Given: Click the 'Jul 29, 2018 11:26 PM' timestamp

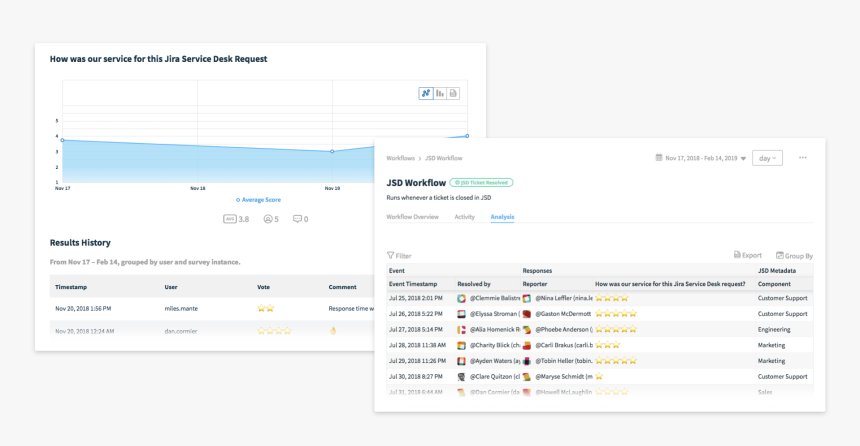Looking at the screenshot, I should [417, 361].
